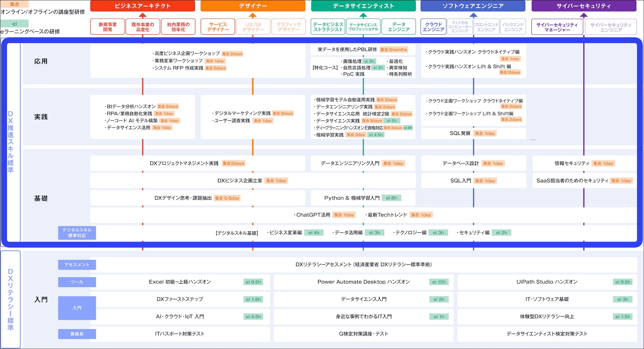This screenshot has height=349, width=644.
Task: Click the アセスメント category label
Action: [77, 265]
